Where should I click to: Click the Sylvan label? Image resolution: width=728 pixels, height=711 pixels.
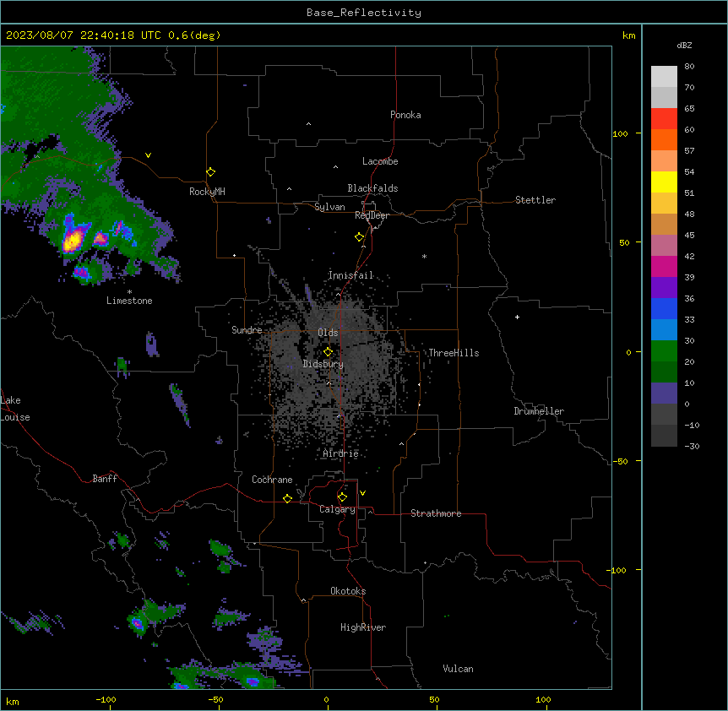coord(329,207)
